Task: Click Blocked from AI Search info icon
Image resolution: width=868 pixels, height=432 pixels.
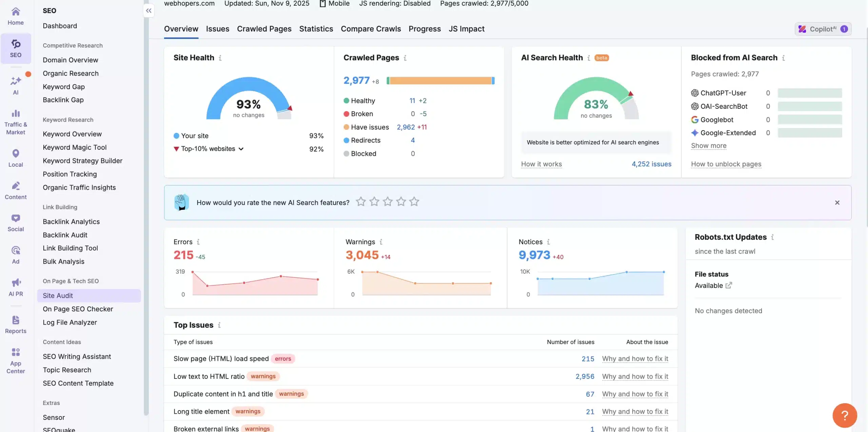Action: (784, 58)
